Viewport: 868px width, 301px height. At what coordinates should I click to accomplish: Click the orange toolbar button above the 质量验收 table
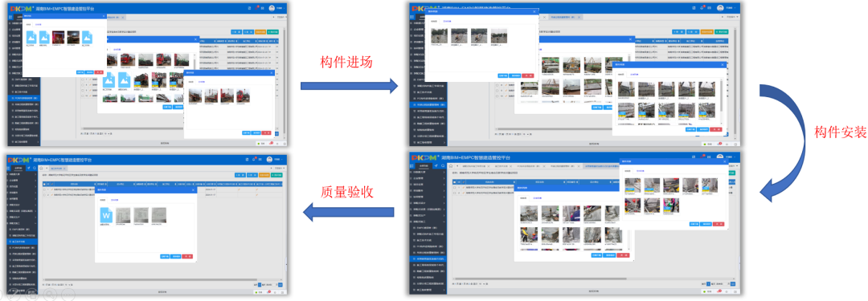point(264,175)
